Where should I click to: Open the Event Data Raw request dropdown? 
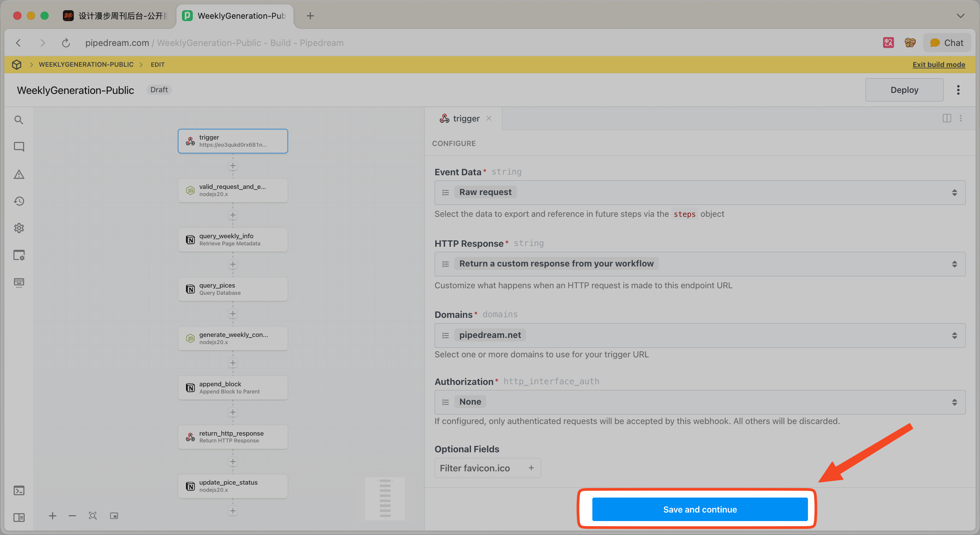click(x=699, y=192)
